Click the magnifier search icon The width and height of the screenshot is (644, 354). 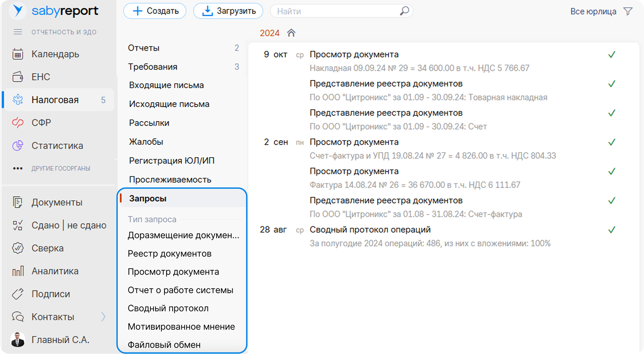[404, 11]
